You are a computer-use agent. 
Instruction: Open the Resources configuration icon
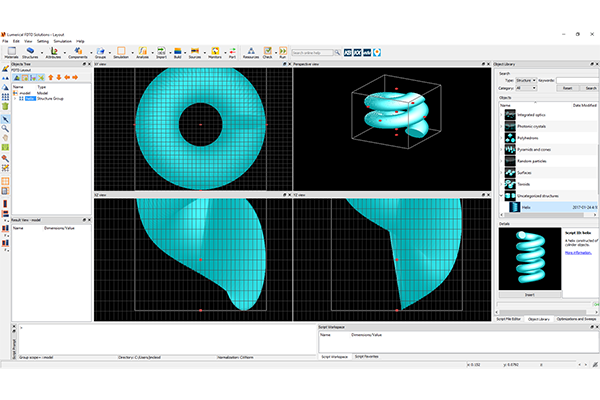(251, 51)
